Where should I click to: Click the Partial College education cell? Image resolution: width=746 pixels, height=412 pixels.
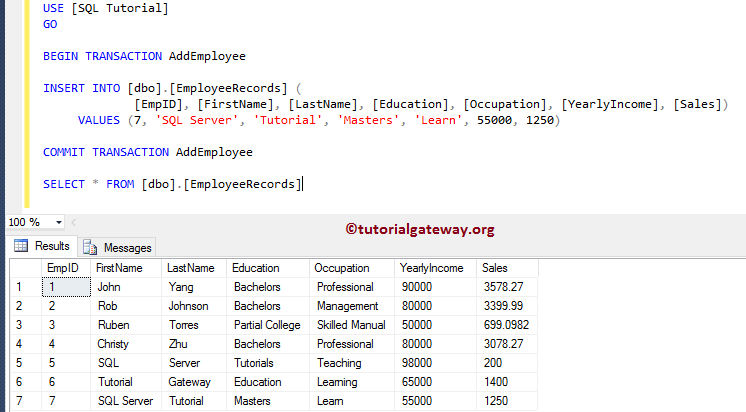(x=266, y=325)
